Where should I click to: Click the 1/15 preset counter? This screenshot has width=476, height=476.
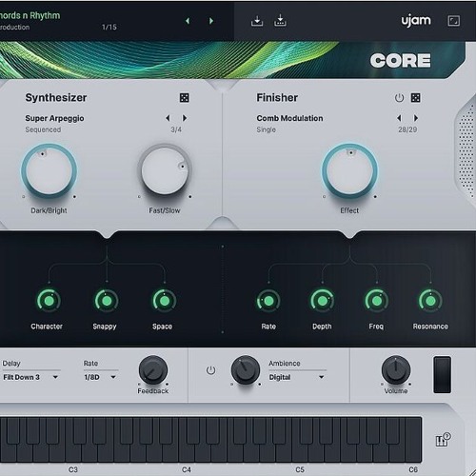tap(109, 27)
